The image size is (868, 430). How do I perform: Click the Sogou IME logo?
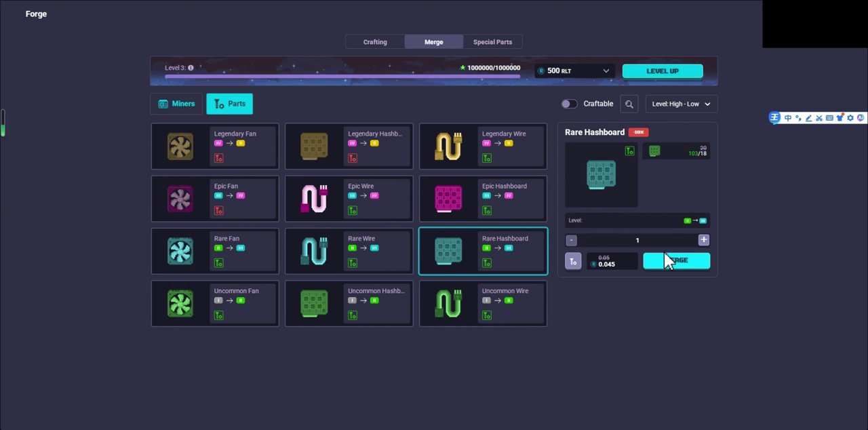pyautogui.click(x=775, y=118)
